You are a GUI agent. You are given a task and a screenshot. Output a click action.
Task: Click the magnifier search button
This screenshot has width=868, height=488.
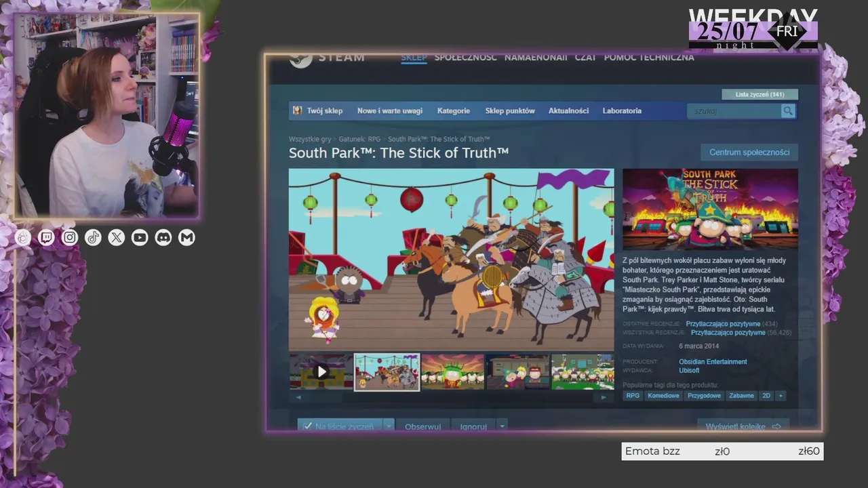(x=787, y=110)
